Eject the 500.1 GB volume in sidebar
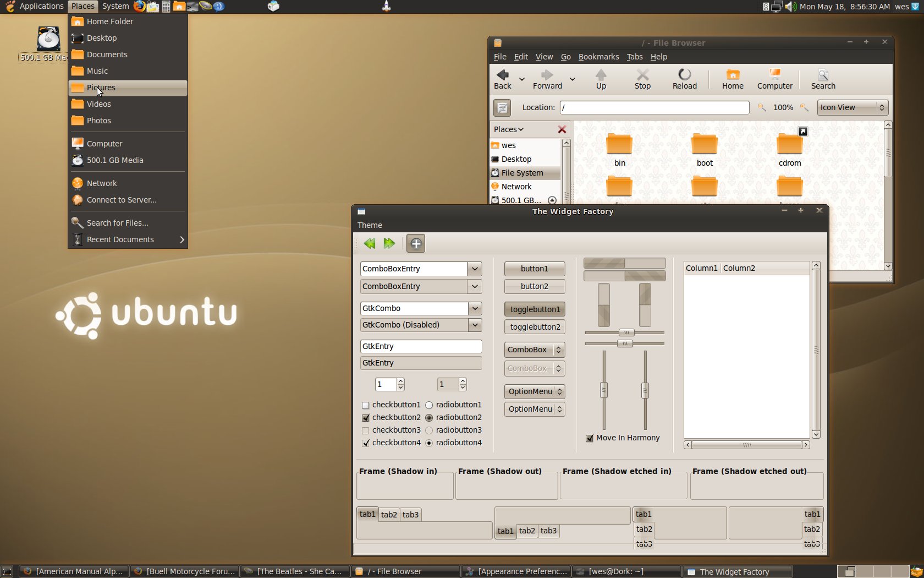Viewport: 924px width, 578px height. (x=552, y=200)
